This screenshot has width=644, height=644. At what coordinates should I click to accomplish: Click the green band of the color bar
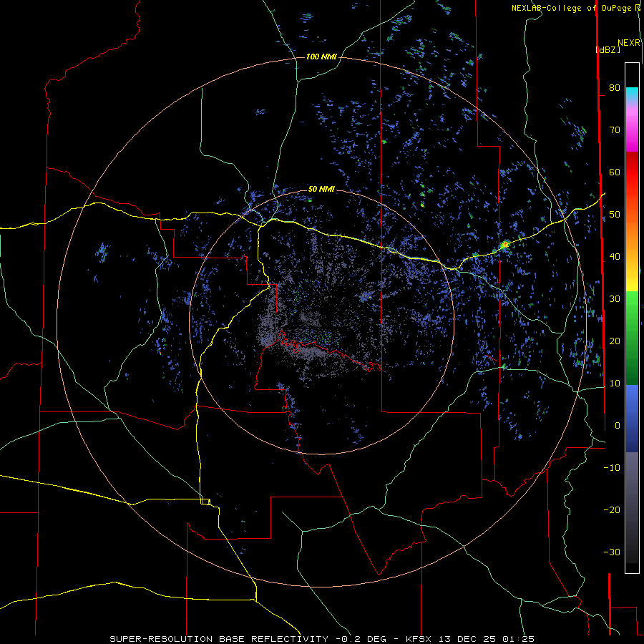coord(632,338)
